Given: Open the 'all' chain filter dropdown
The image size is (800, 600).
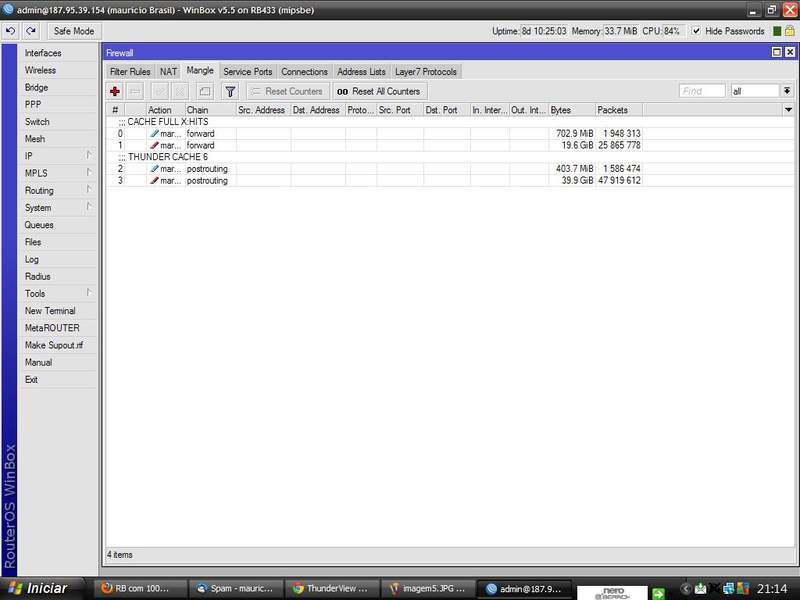Looking at the screenshot, I should pos(787,91).
